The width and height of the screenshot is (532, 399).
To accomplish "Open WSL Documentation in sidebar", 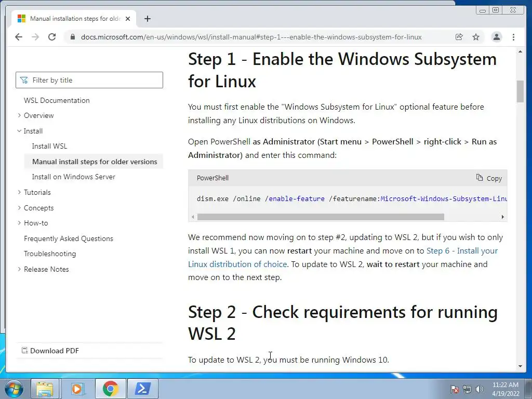I will (x=57, y=100).
